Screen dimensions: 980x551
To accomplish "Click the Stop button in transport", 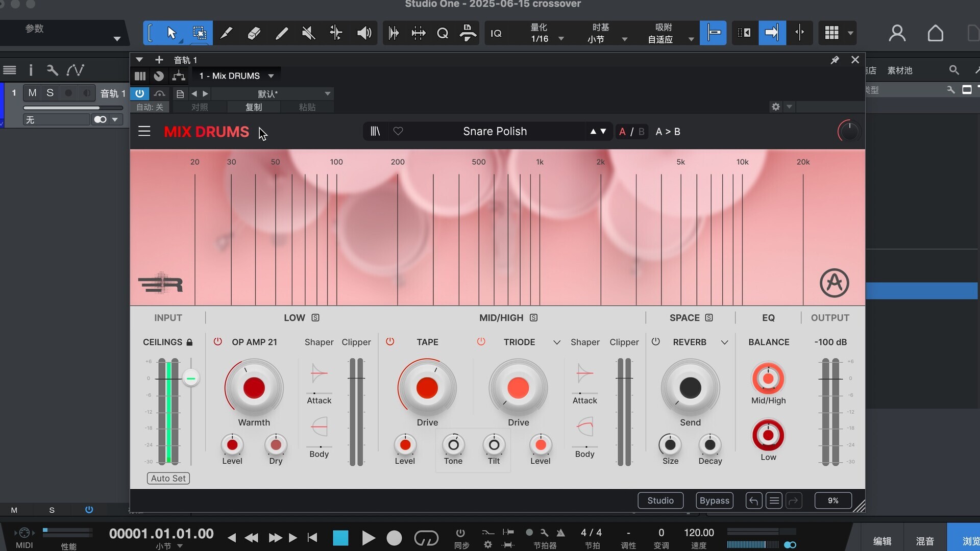I will tap(340, 538).
